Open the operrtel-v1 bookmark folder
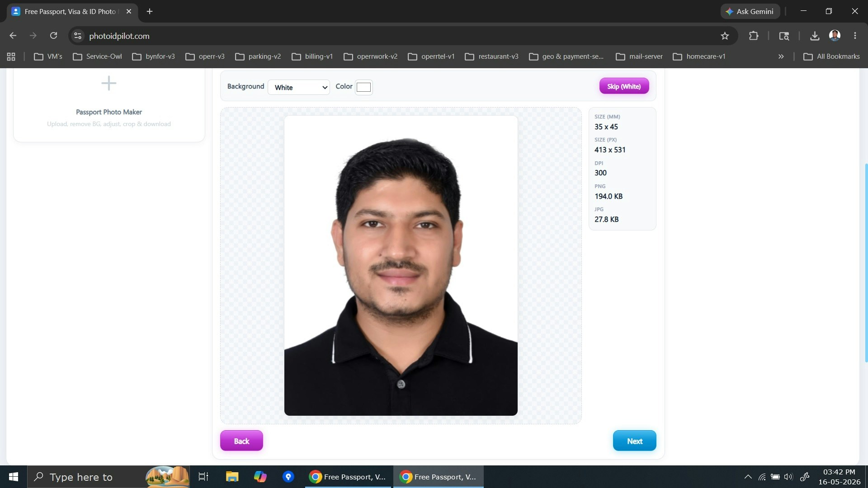Viewport: 868px width, 488px height. pos(431,56)
